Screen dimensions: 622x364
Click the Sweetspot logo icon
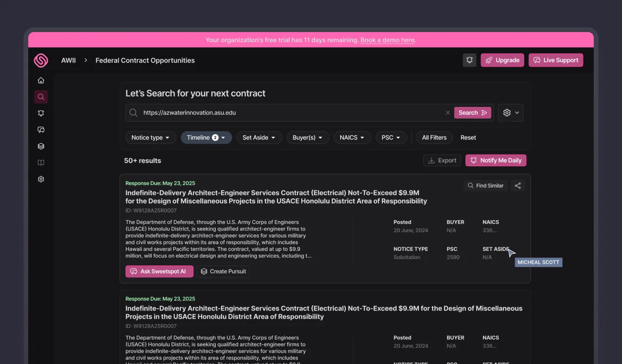pos(41,60)
